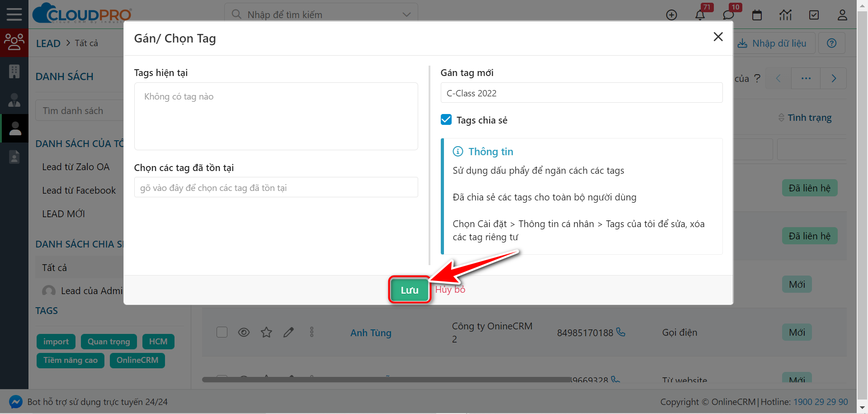Select Lead của Admin list

[x=92, y=291]
